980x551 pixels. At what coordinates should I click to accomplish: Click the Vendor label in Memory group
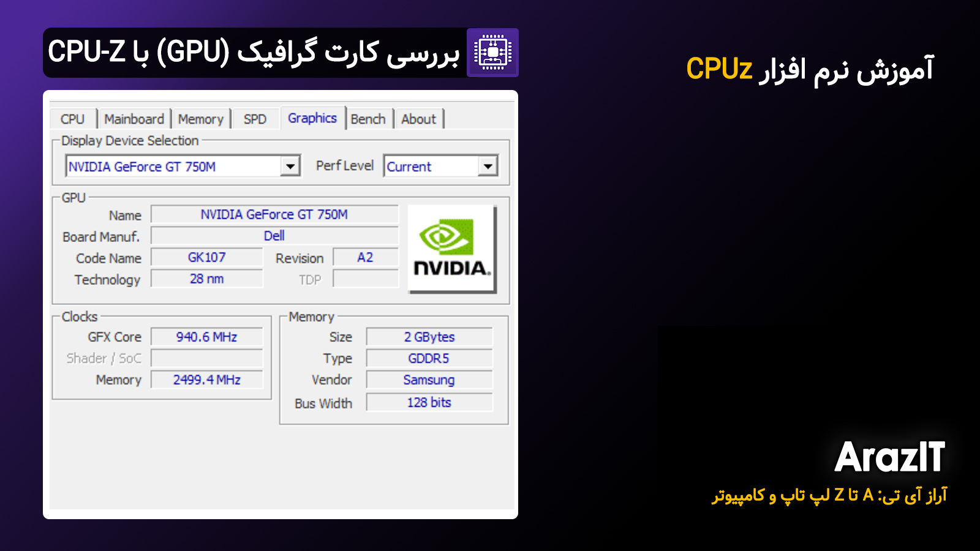coord(332,380)
